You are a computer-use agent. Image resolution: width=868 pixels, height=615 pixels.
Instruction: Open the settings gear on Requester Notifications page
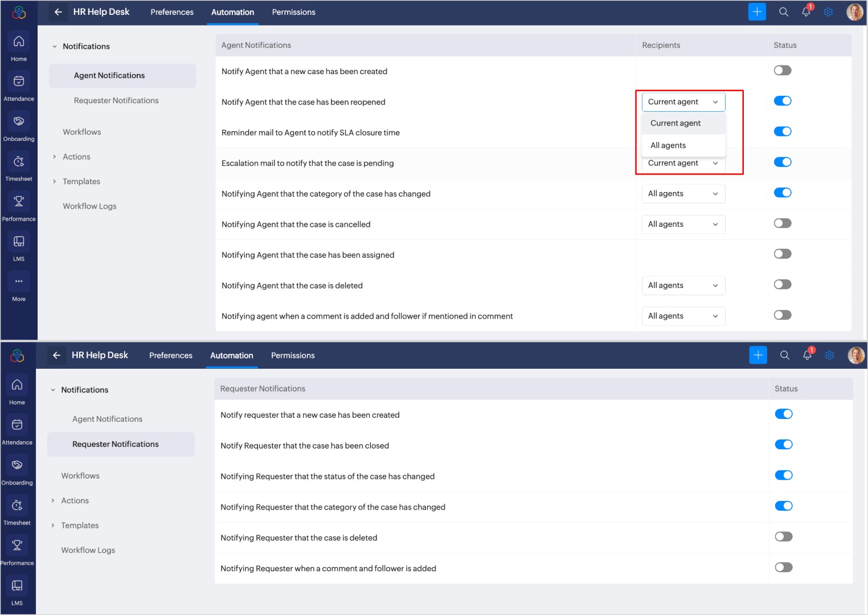(x=829, y=355)
